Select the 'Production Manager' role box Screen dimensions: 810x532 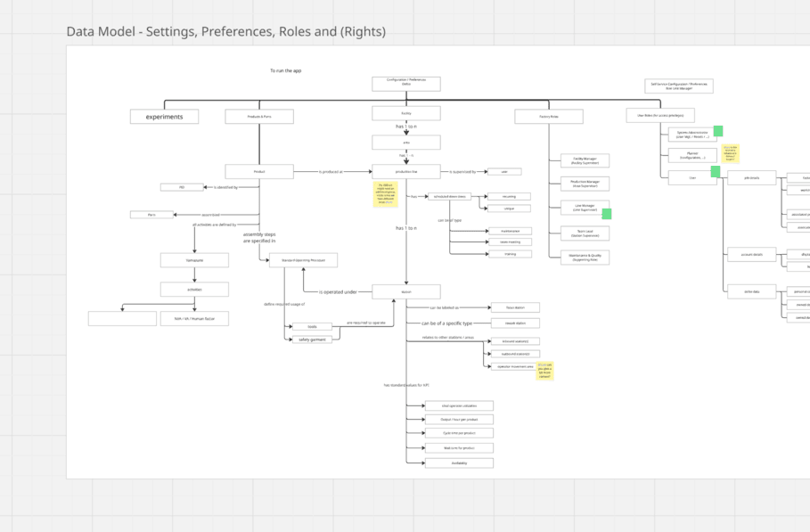pos(585,184)
